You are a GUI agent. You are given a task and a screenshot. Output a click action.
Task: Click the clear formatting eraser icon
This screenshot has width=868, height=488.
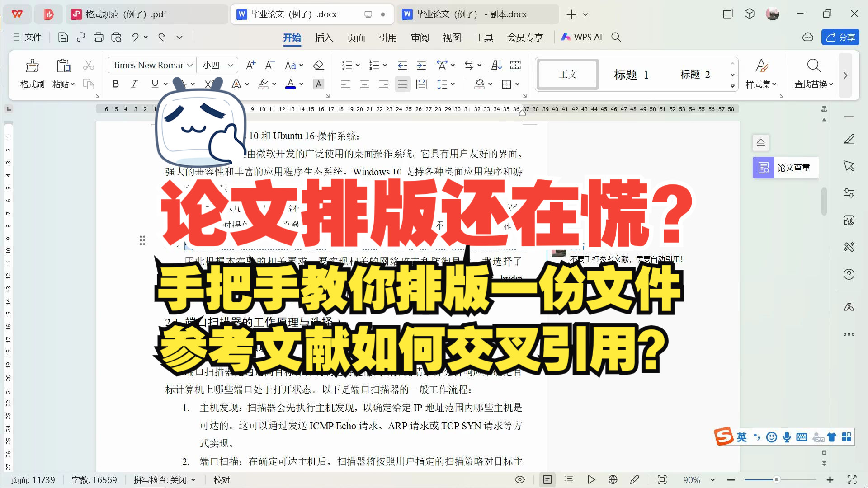319,65
